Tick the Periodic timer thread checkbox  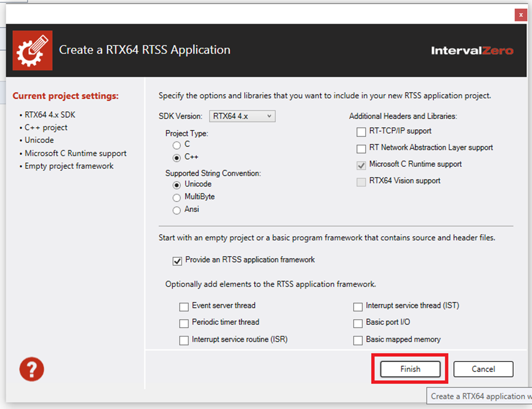(184, 323)
